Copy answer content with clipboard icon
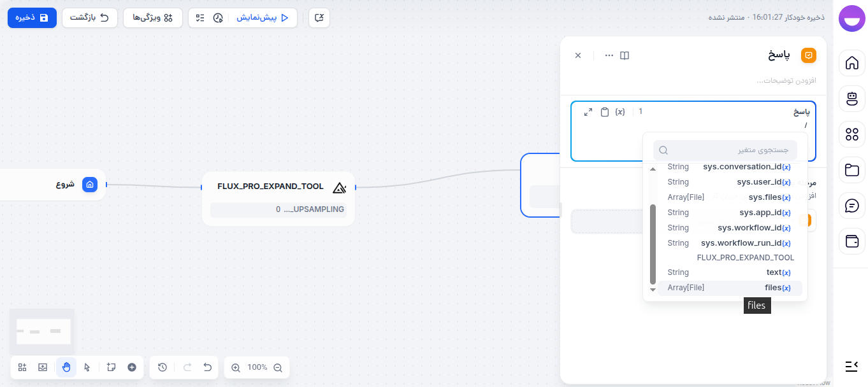Image resolution: width=868 pixels, height=387 pixels. [x=604, y=111]
